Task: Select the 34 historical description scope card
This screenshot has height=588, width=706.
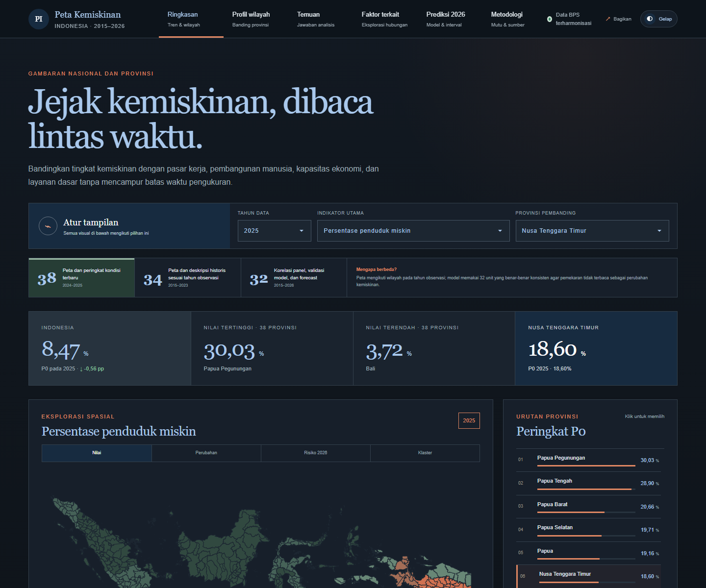Action: pos(188,277)
